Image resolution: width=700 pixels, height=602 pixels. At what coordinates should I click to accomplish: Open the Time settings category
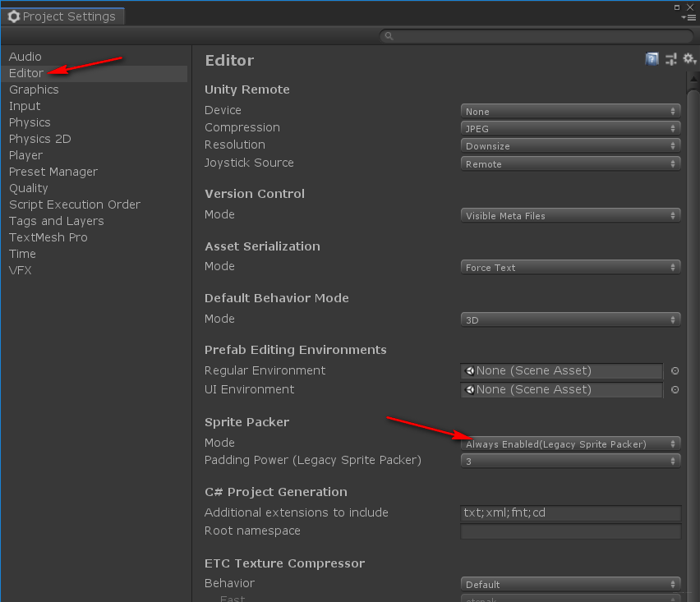(x=22, y=254)
